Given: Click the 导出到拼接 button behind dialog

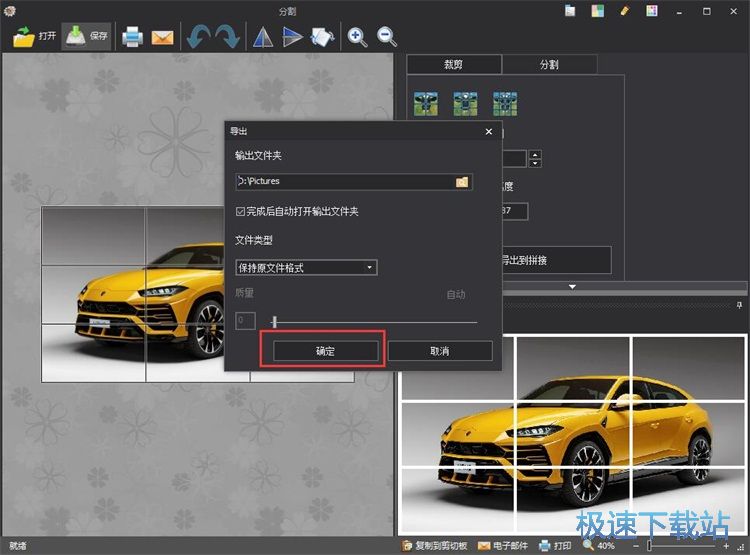Looking at the screenshot, I should 556,260.
